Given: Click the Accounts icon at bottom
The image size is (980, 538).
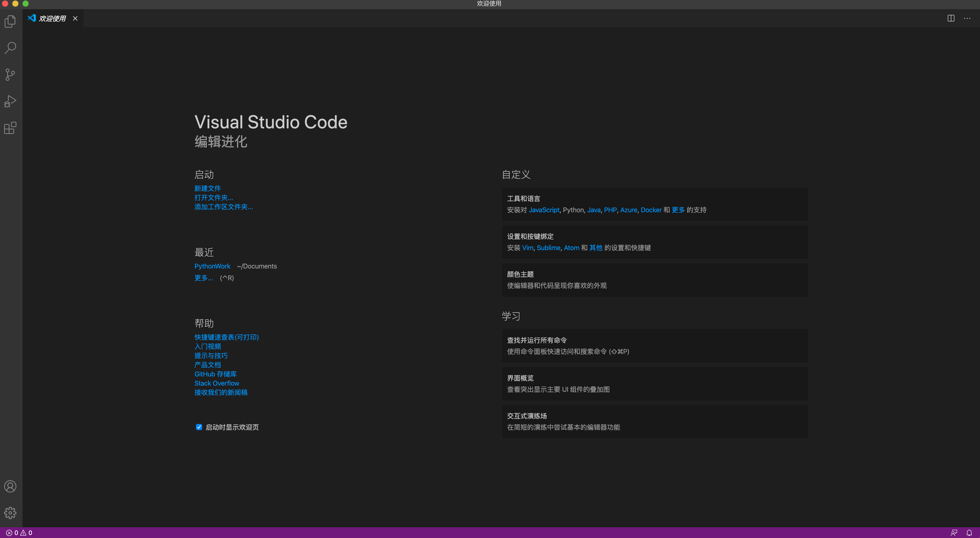Looking at the screenshot, I should [10, 486].
